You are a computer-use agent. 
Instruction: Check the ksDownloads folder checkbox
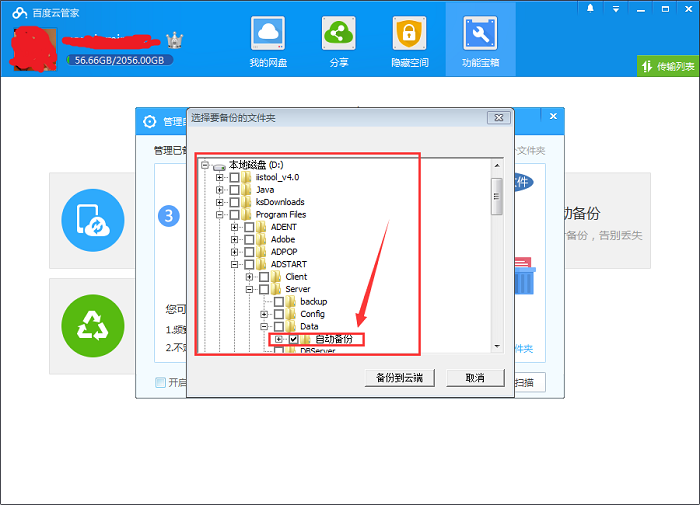[234, 202]
